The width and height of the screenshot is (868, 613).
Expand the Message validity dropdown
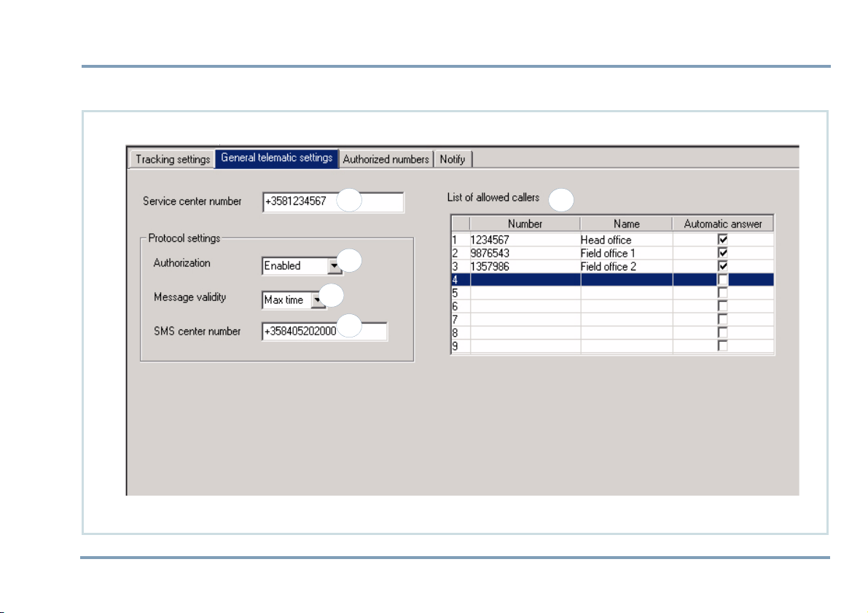(318, 300)
